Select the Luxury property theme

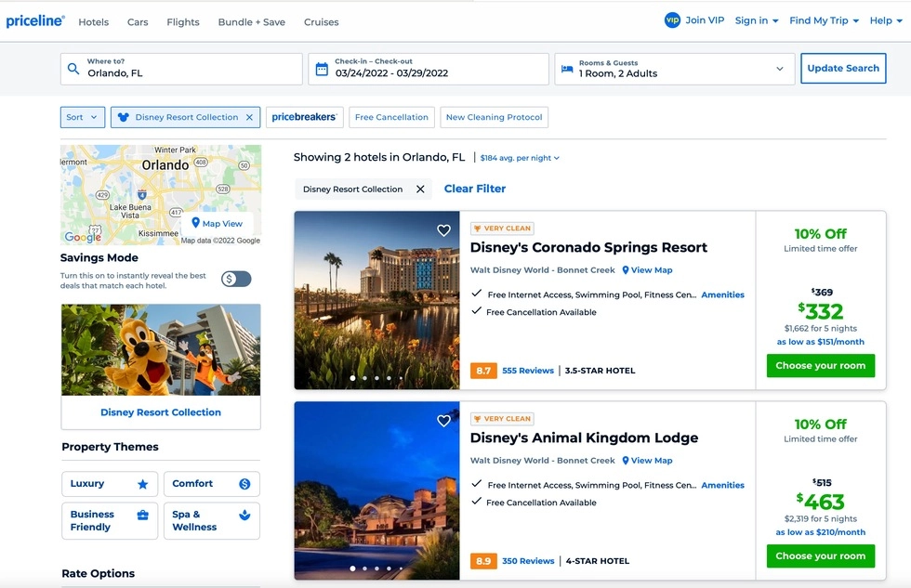coord(110,484)
